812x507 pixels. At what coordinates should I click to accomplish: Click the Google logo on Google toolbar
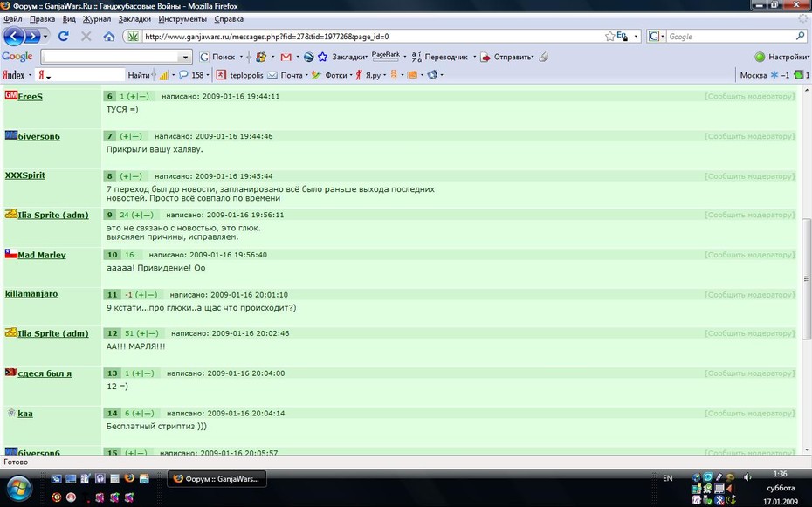tap(17, 57)
